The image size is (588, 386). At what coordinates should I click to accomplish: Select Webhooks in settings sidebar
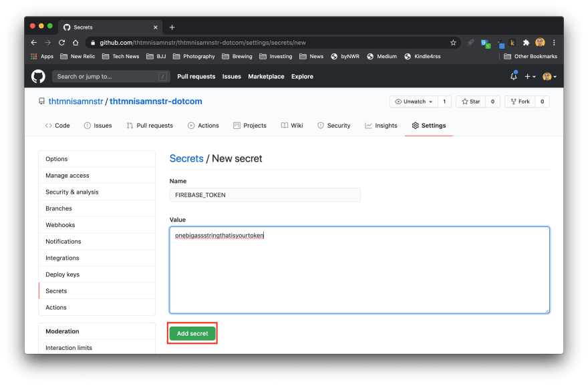pos(60,225)
